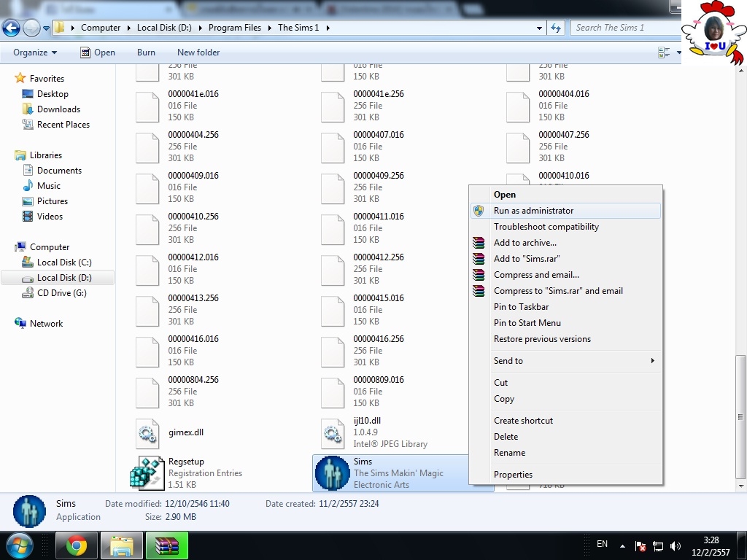This screenshot has height=560, width=747.
Task: Choose Add to "Sims.rar"
Action: [566, 259]
